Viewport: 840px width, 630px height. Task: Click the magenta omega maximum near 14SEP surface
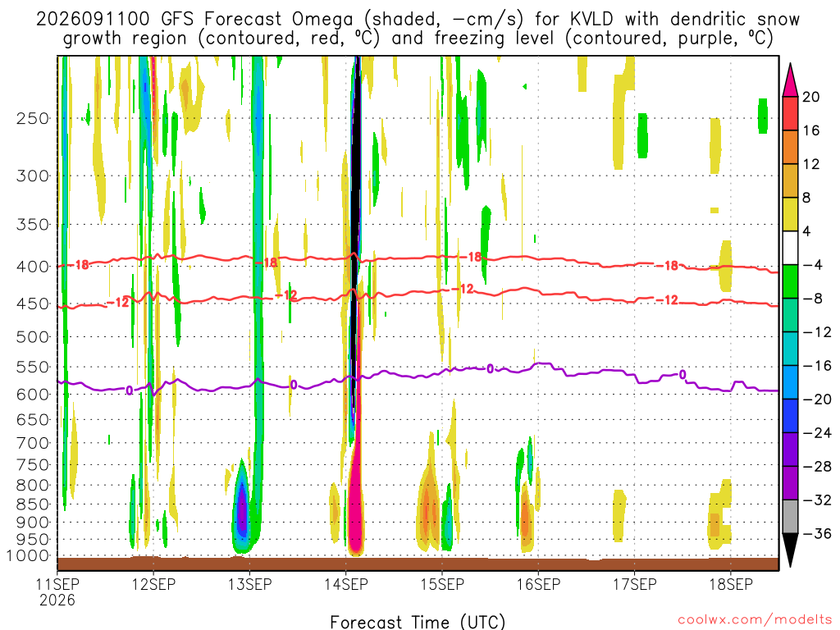(x=355, y=498)
